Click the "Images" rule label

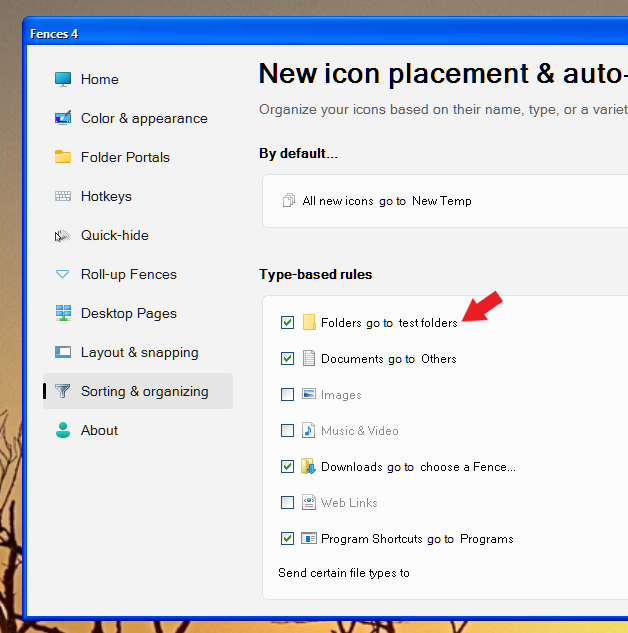tap(341, 395)
